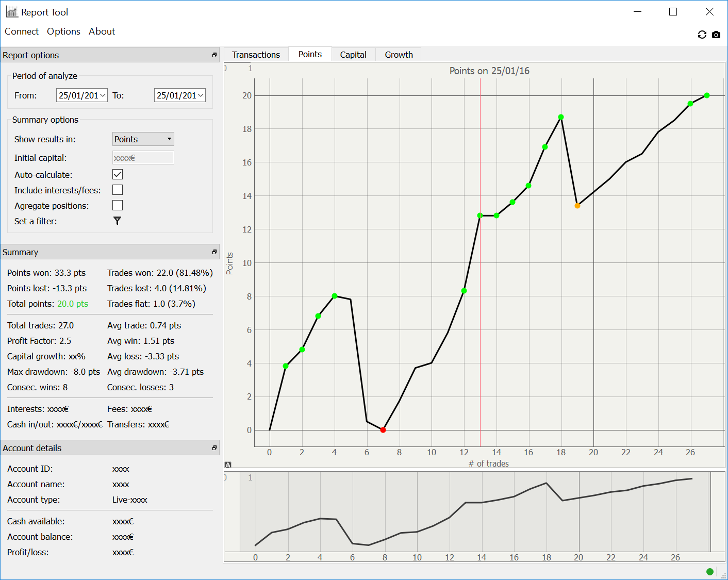
Task: Click the auto-scale 'A' icon below the chart
Action: [x=228, y=465]
